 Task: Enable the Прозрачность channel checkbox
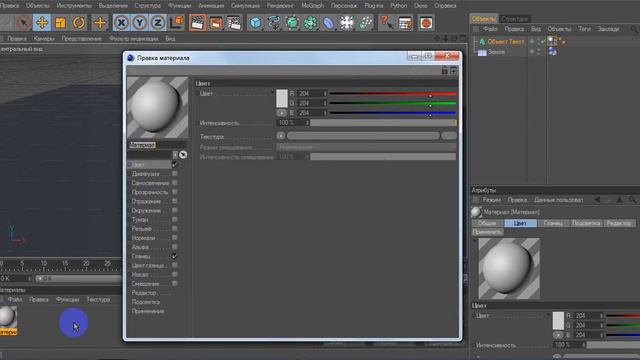click(x=175, y=192)
